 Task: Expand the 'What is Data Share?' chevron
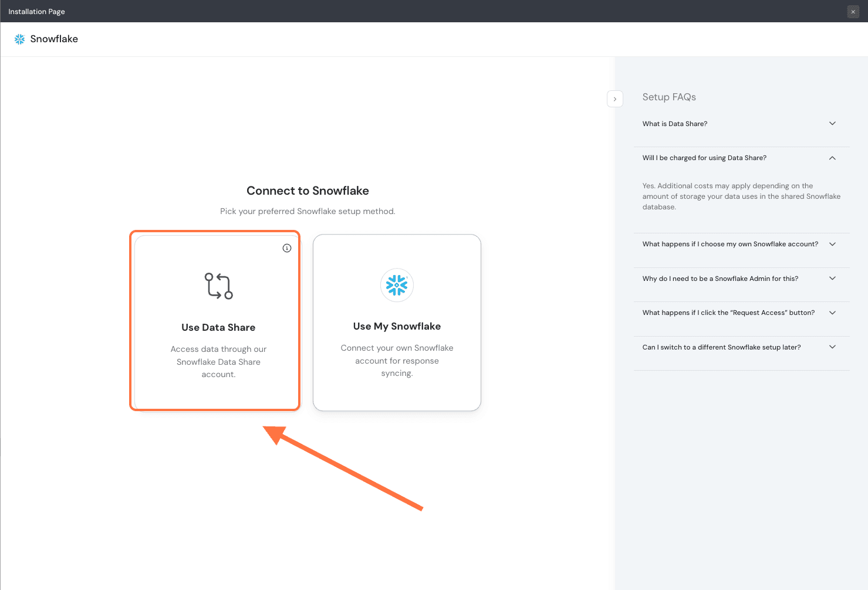(832, 124)
